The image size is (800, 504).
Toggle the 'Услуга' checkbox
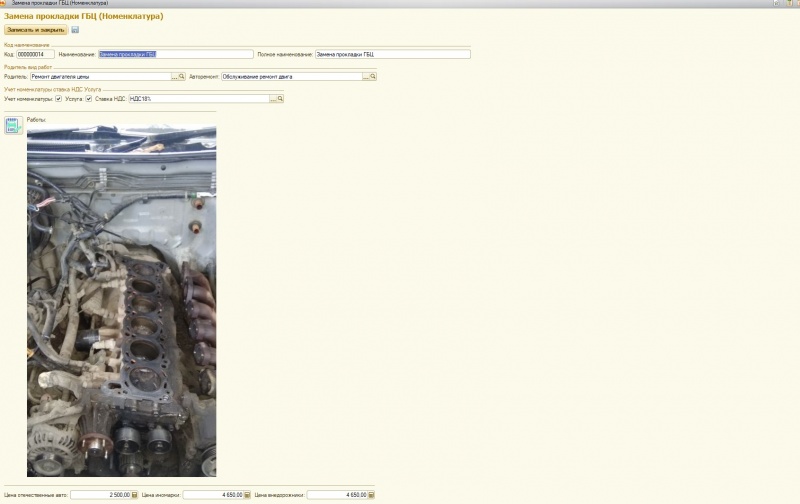coord(89,98)
